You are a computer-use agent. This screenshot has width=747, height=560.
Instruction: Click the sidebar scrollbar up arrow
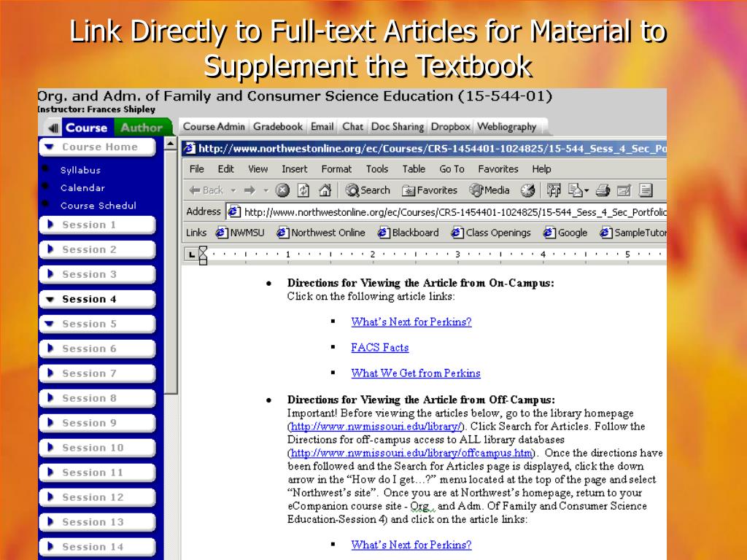pyautogui.click(x=171, y=144)
